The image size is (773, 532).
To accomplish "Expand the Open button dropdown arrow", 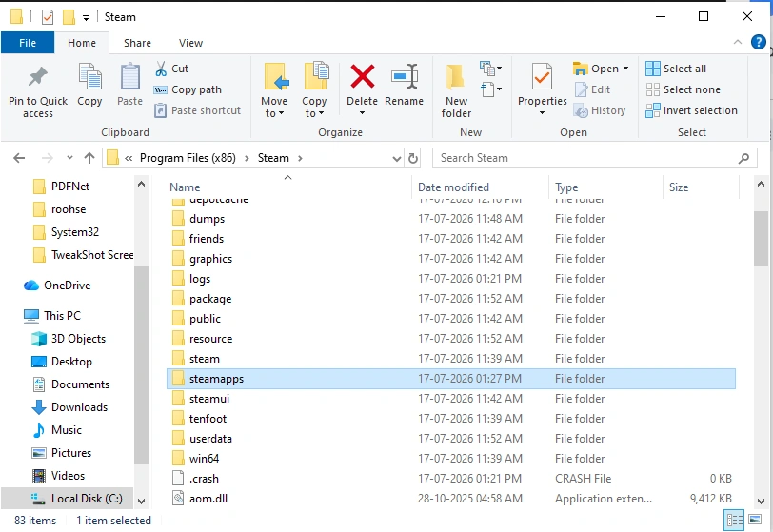I will coord(626,69).
